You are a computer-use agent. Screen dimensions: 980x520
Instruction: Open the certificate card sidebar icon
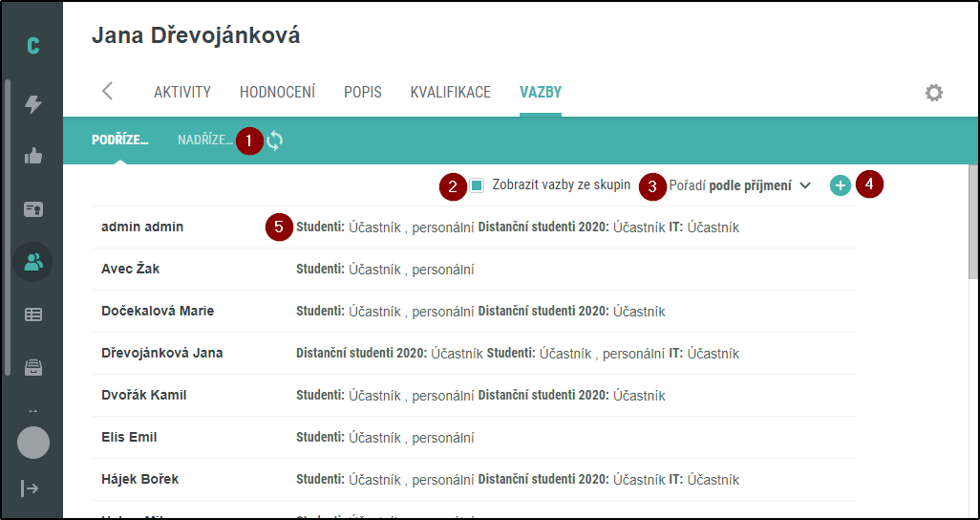[33, 209]
